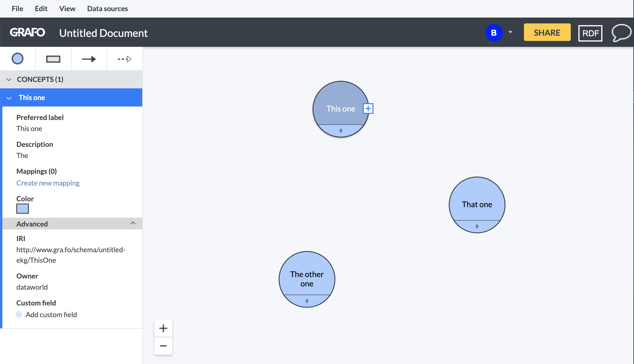
Task: Open the File menu
Action: (x=17, y=8)
